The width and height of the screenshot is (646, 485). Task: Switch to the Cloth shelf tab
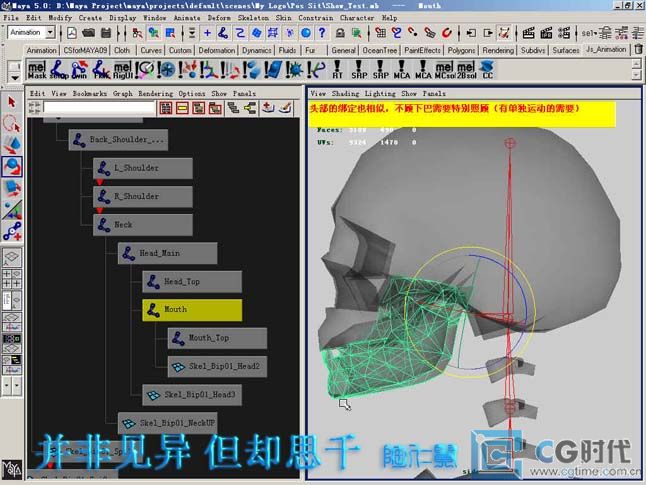[122, 50]
